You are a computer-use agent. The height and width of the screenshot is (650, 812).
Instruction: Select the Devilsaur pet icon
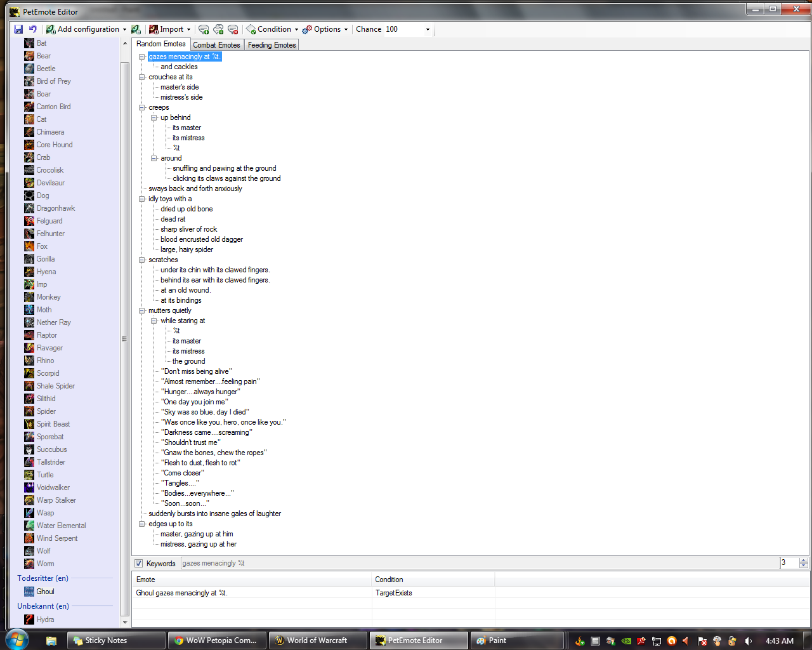click(29, 183)
